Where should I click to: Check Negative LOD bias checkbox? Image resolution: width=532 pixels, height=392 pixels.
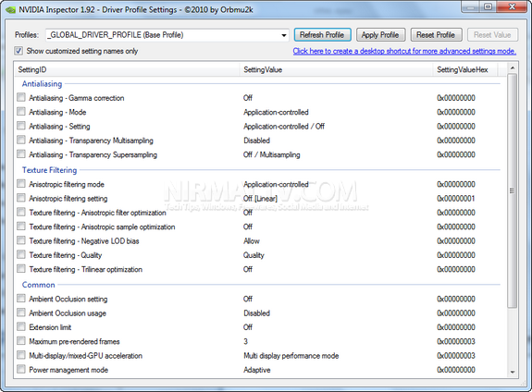(x=21, y=240)
